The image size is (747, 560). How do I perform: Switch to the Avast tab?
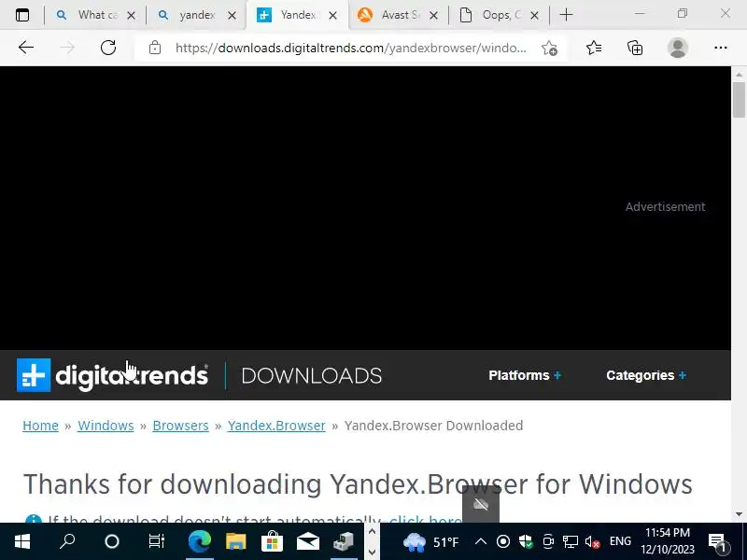point(399,15)
